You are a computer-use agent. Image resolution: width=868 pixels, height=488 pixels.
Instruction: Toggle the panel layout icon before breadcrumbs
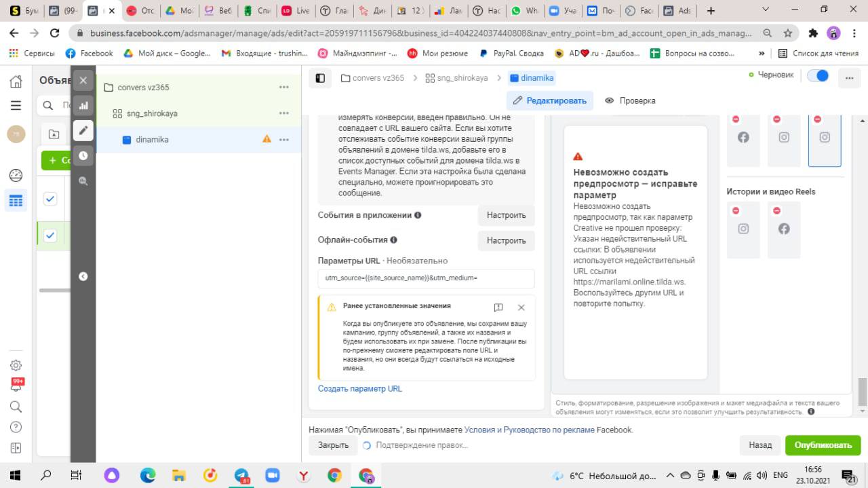(x=320, y=78)
